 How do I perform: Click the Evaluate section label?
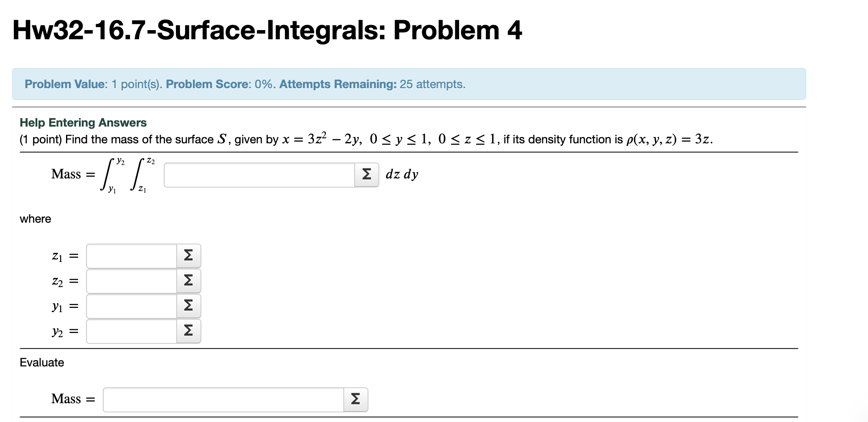[x=41, y=363]
